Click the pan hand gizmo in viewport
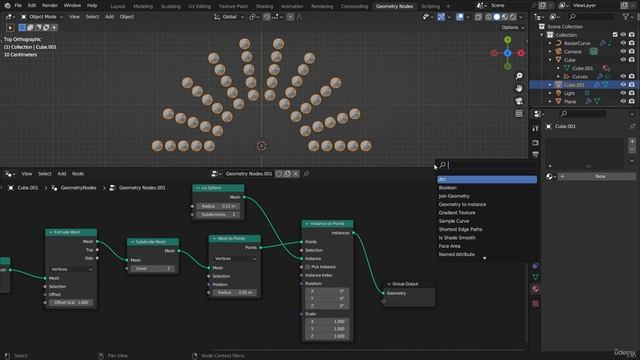Image resolution: width=640 pixels, height=360 pixels. coord(519,88)
